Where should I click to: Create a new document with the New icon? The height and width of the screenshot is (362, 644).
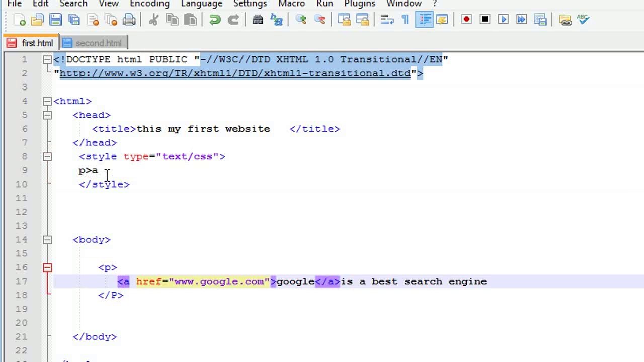tap(19, 20)
